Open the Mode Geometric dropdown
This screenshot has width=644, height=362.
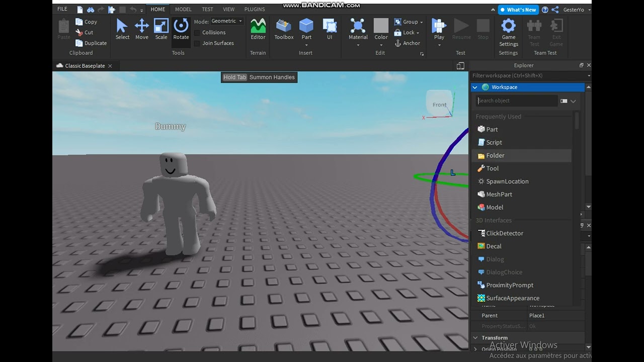(226, 21)
